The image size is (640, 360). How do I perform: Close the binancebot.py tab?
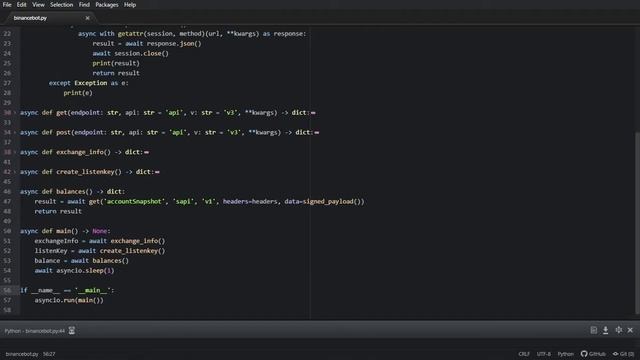coord(87,18)
